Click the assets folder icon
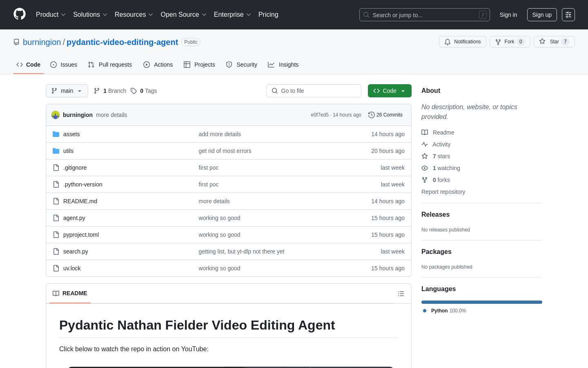Viewport: 588px width, 368px height. (56, 134)
